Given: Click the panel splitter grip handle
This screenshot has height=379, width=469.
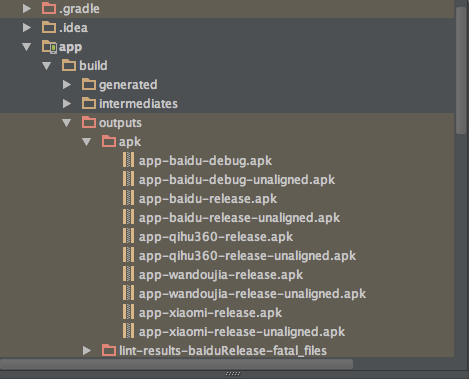Looking at the screenshot, I should click(x=233, y=374).
